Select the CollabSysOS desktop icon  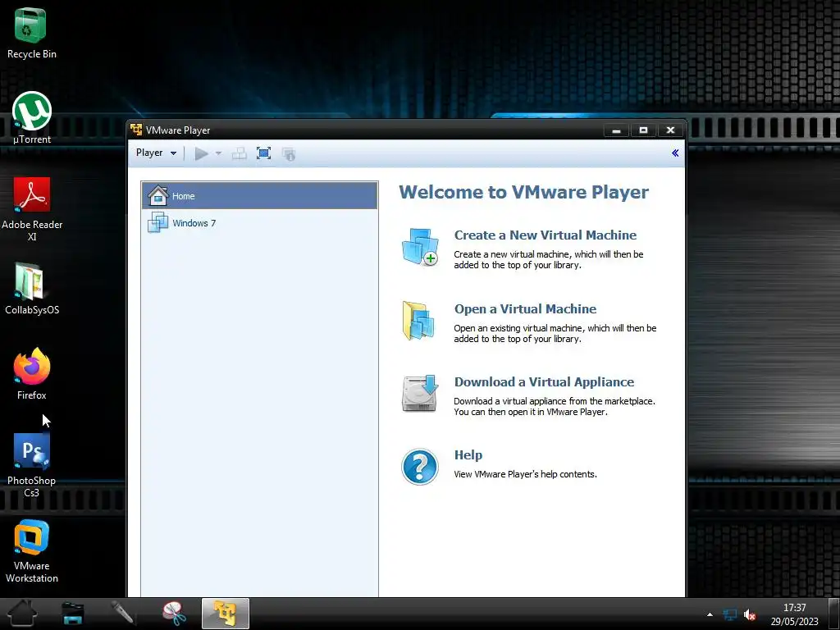pos(32,288)
